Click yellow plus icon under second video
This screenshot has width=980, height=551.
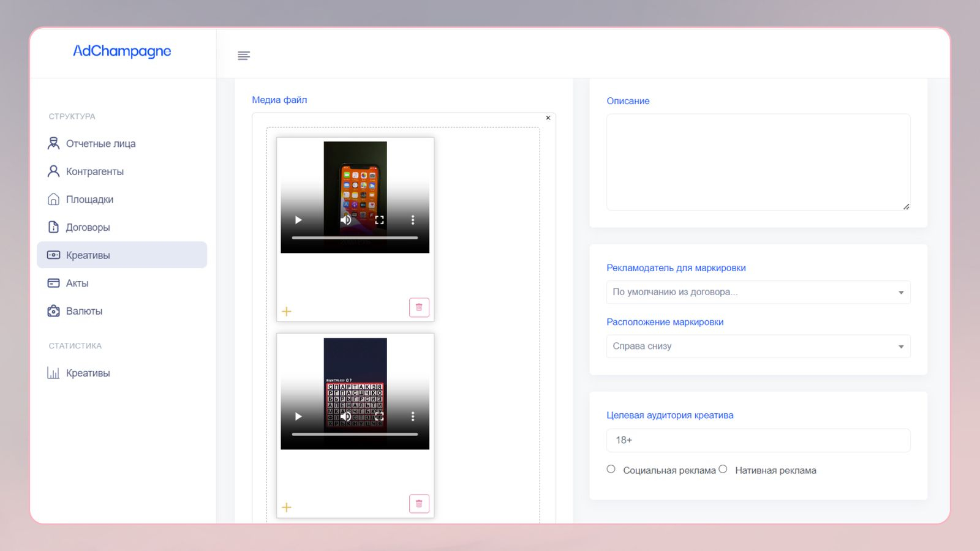click(287, 508)
